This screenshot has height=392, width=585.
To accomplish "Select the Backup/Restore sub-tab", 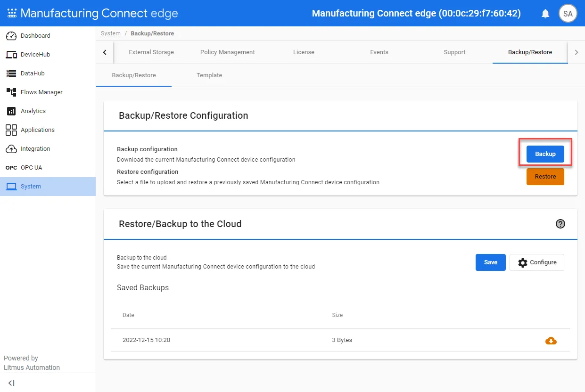I will coord(134,75).
